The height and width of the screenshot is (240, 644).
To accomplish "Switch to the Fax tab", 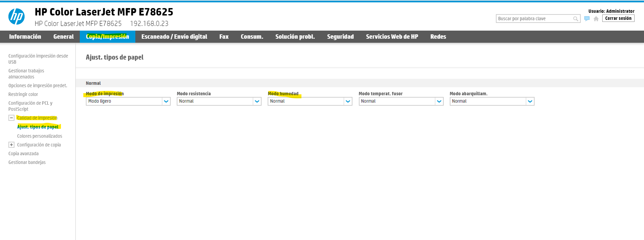I will (x=224, y=37).
